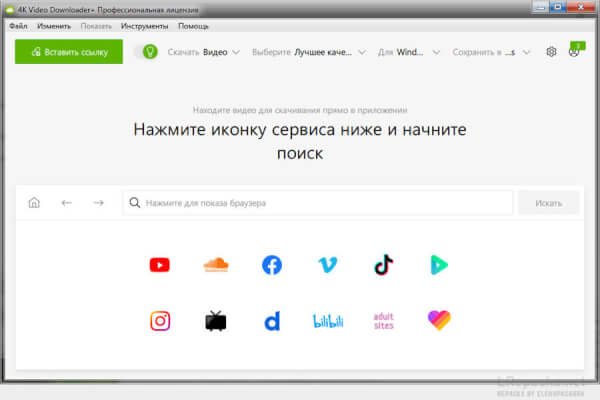Click the green Вставить ссылку button
Viewport: 600px width, 400px height.
[x=69, y=52]
